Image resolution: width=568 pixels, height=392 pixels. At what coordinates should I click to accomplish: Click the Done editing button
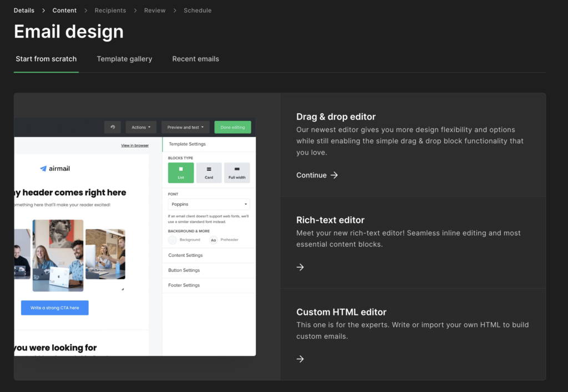click(x=232, y=127)
